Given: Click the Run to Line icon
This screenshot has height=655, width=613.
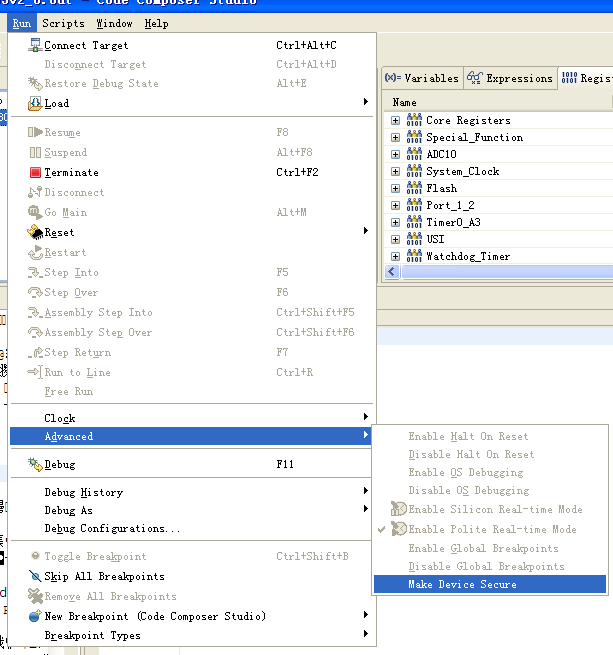Looking at the screenshot, I should pyautogui.click(x=35, y=372).
